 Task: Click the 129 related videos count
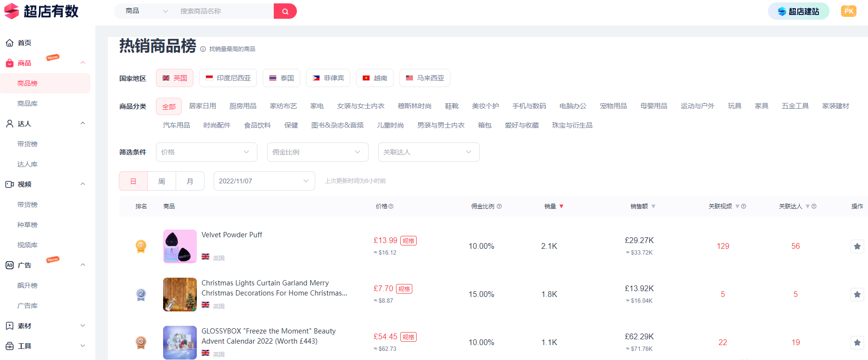723,246
